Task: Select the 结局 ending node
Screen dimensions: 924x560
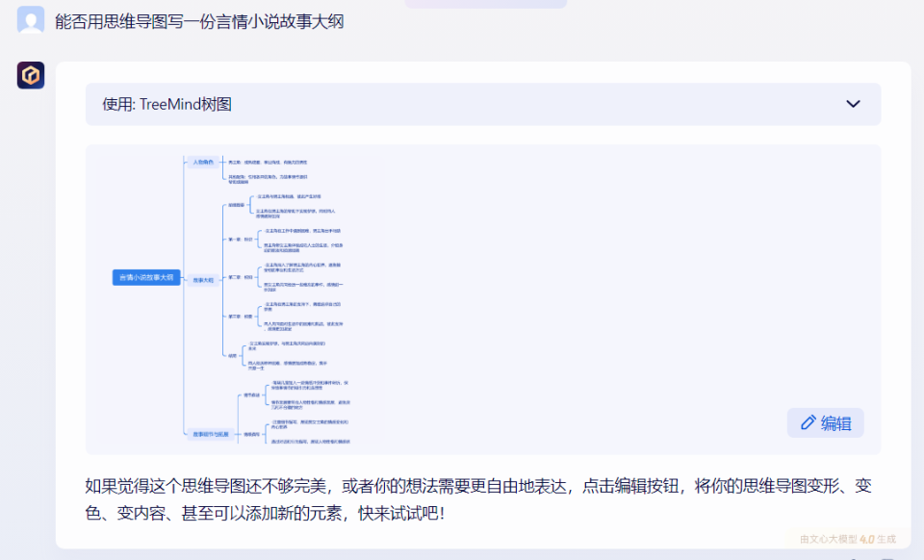Action: pos(231,354)
